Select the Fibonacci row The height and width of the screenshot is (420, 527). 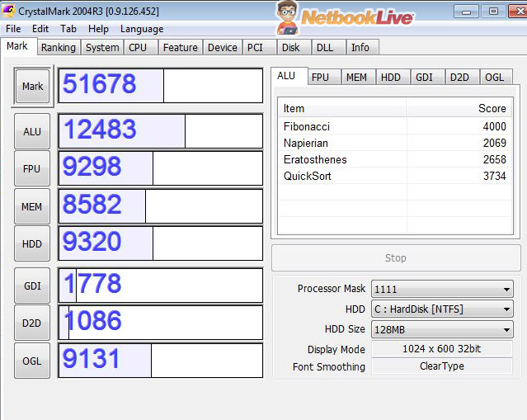click(395, 126)
